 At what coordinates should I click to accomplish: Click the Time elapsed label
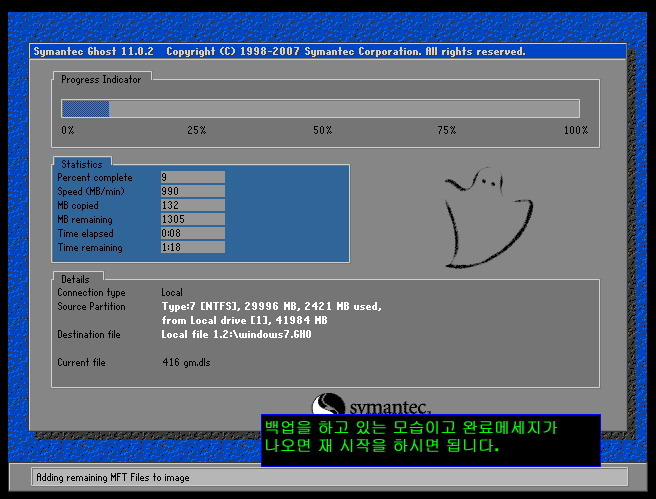point(85,233)
